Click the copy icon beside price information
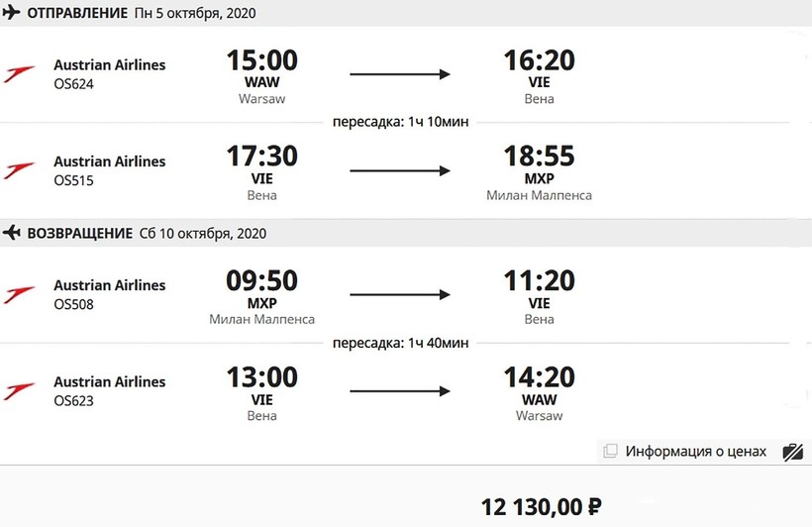This screenshot has width=812, height=527. coord(611,452)
